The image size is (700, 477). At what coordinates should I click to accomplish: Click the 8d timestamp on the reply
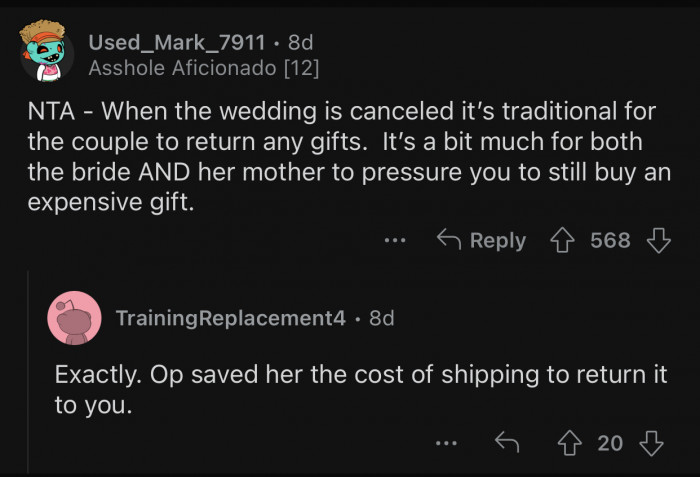pos(381,318)
